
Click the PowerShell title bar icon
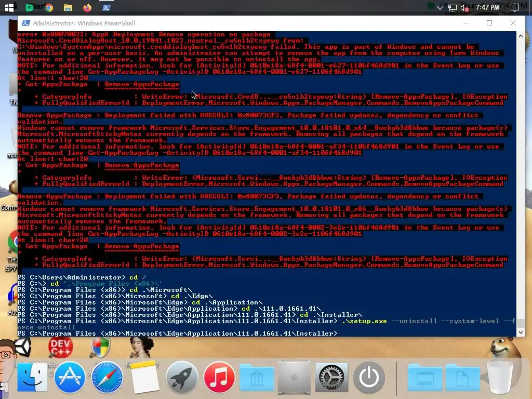(x=25, y=23)
